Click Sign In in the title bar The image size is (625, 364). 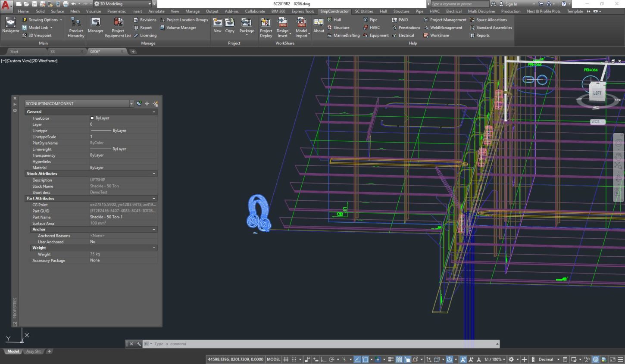pyautogui.click(x=511, y=4)
